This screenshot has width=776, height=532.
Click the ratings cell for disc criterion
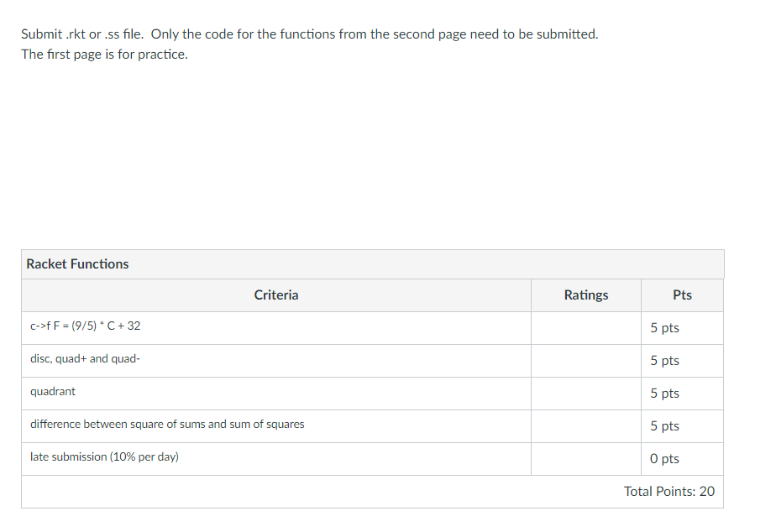pyautogui.click(x=585, y=360)
